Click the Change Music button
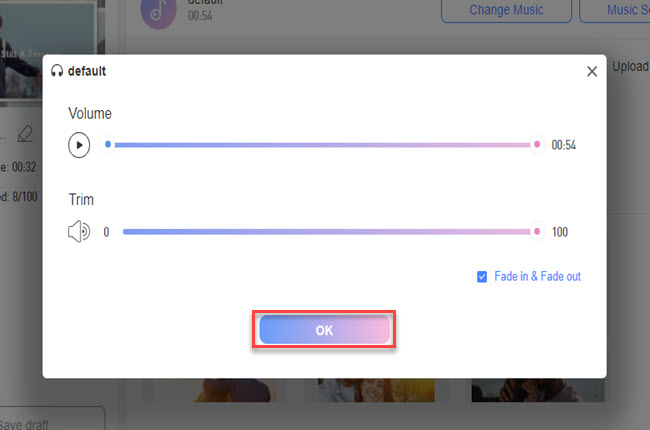 pyautogui.click(x=506, y=10)
